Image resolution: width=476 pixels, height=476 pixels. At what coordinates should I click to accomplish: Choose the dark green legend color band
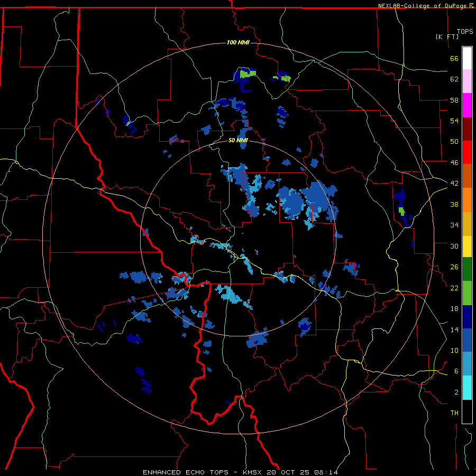(x=467, y=269)
